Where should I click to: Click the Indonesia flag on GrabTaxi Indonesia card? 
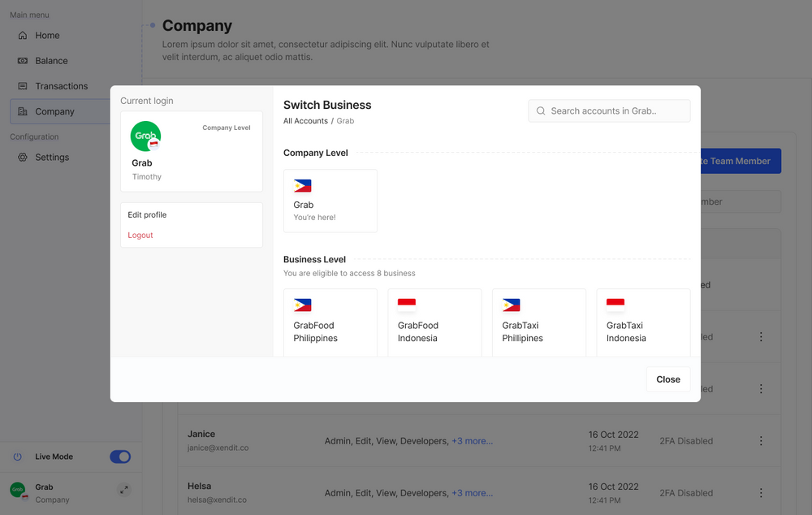(615, 305)
